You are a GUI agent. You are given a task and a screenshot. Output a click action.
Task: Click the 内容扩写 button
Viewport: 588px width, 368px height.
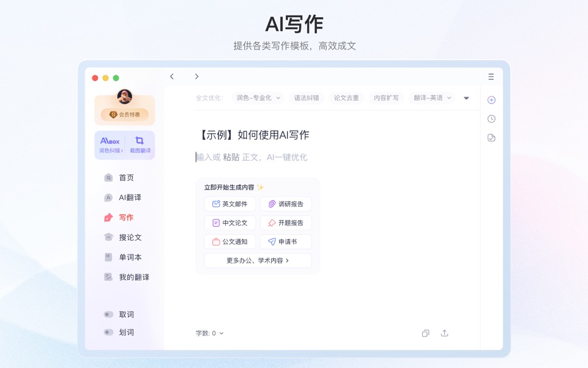pyautogui.click(x=386, y=98)
